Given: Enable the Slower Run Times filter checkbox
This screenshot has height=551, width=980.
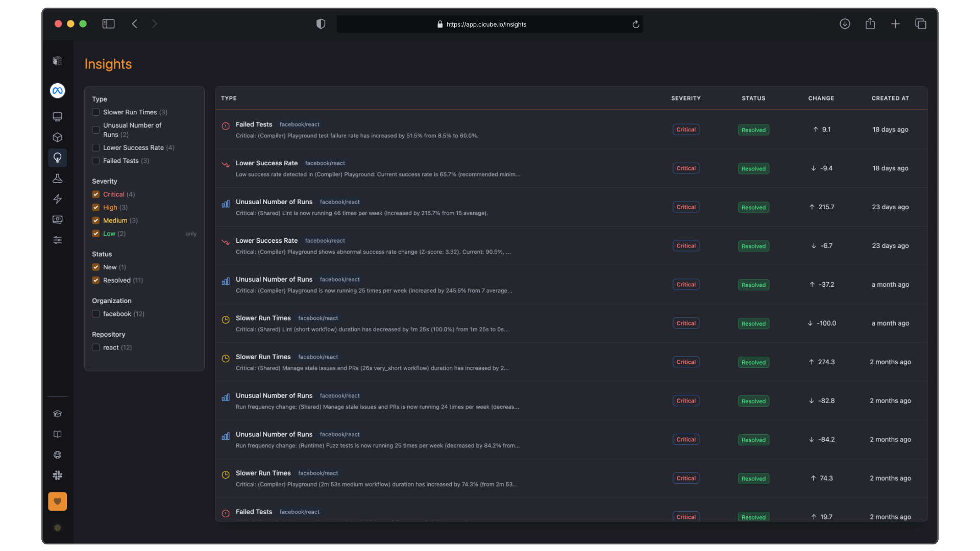Looking at the screenshot, I should point(95,112).
